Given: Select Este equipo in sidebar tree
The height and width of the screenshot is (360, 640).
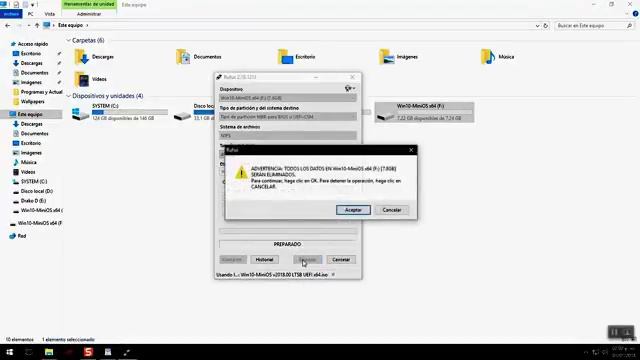Looking at the screenshot, I should pos(30,114).
